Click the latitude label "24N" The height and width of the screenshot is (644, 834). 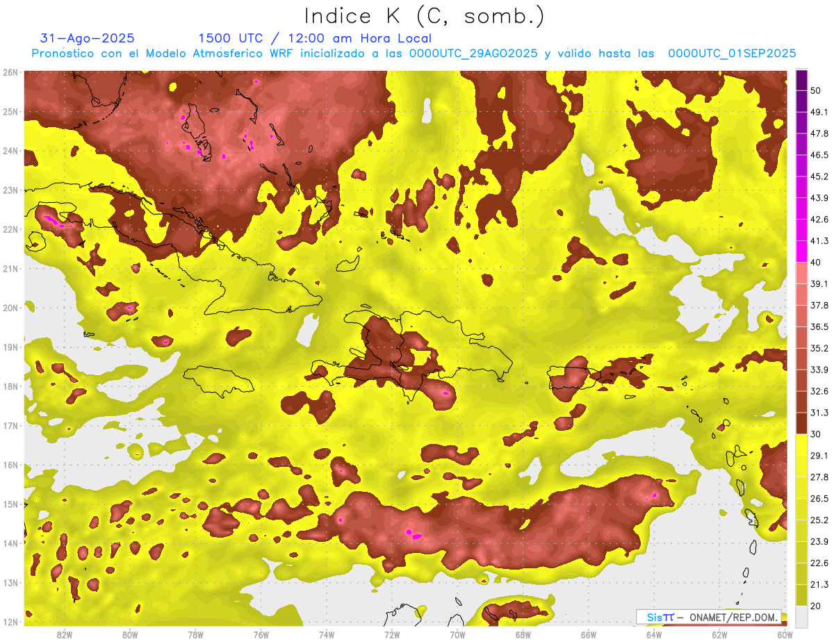click(x=10, y=151)
